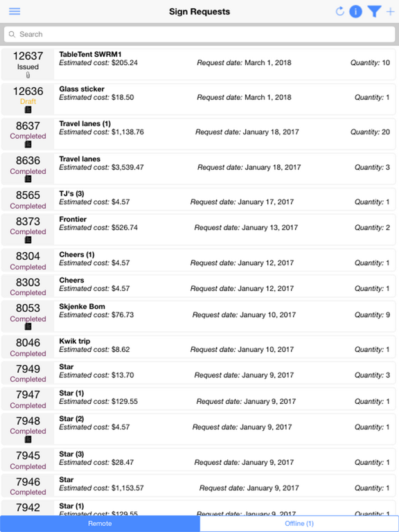Click the document icon on request 8373
The height and width of the screenshot is (532, 399).
point(28,240)
